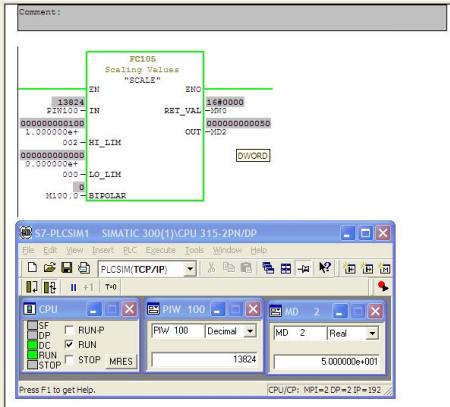Open the Insert menu
Image resolution: width=450 pixels, height=407 pixels.
pos(103,250)
